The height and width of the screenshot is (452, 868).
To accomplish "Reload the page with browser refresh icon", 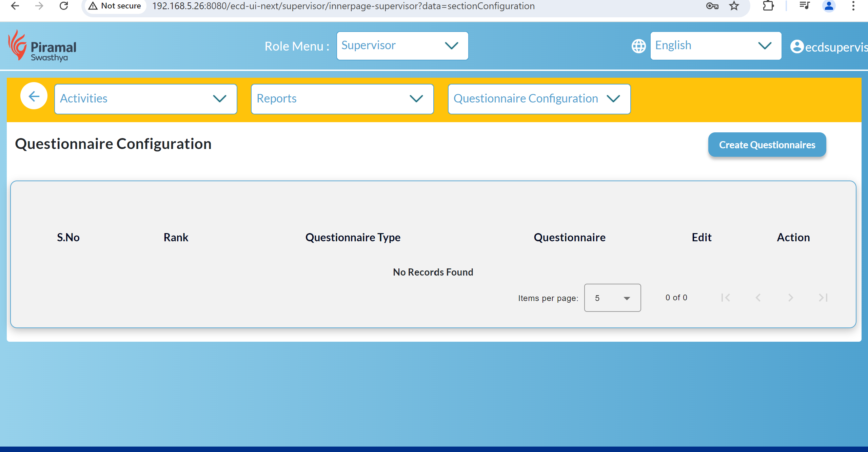I will point(64,6).
